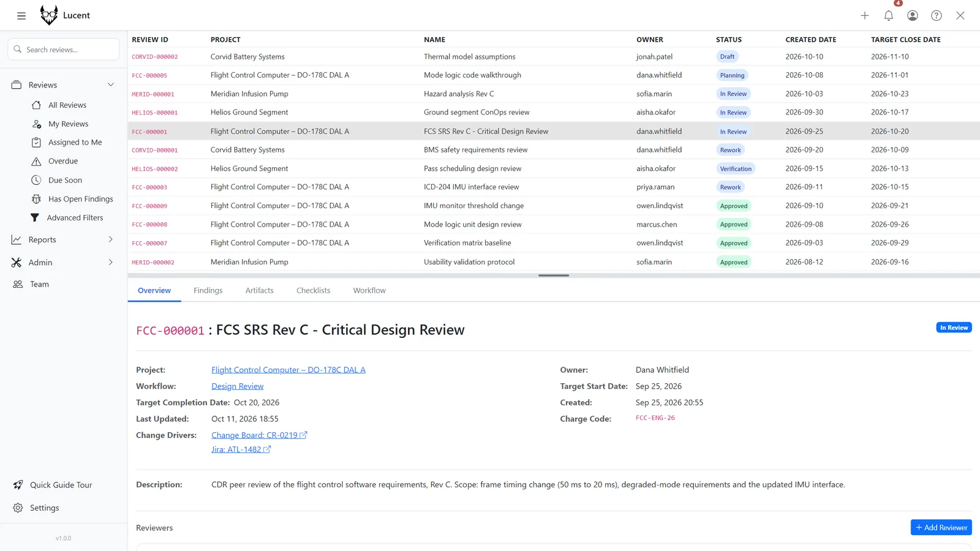View Overdue reviews

pos(63,162)
